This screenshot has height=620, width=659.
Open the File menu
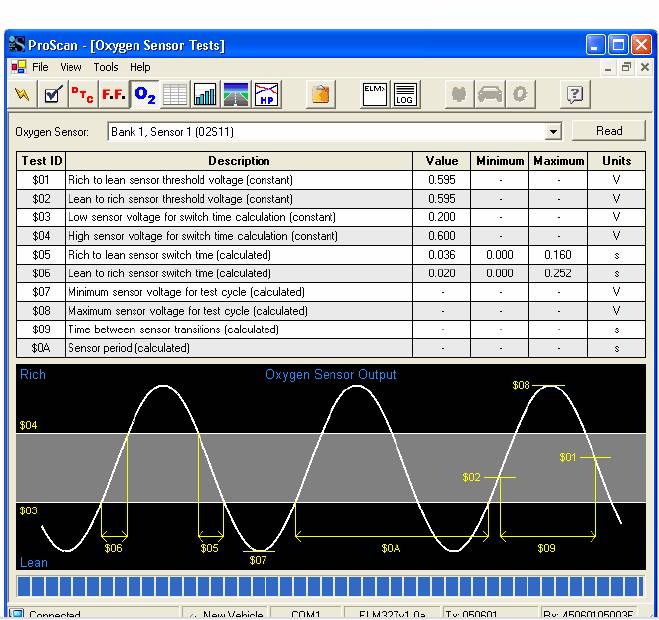tap(40, 67)
